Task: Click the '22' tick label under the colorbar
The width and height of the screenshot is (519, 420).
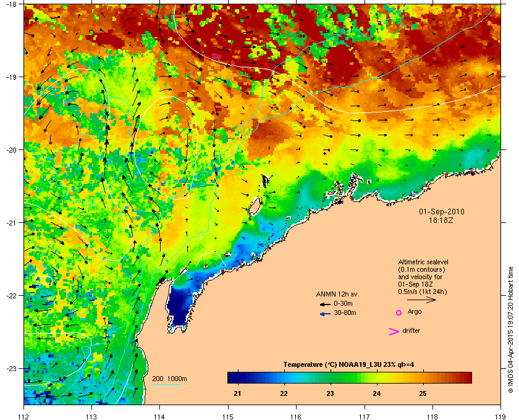Action: 284,394
